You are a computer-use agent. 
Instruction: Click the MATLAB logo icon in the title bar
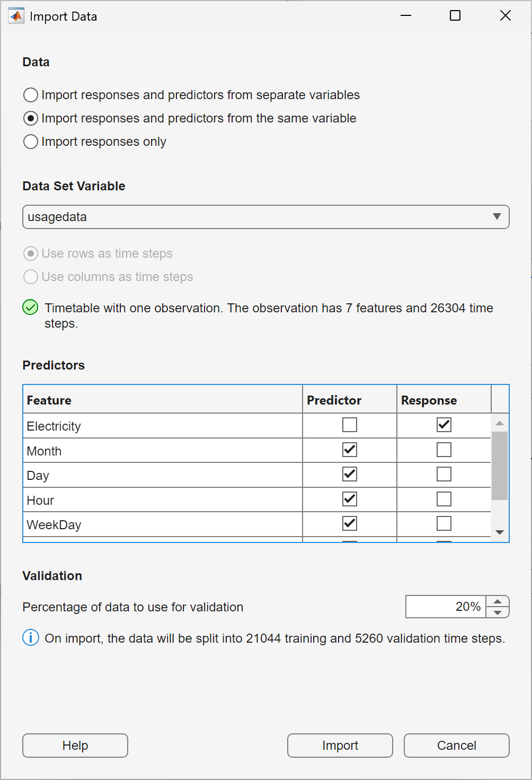pos(15,15)
